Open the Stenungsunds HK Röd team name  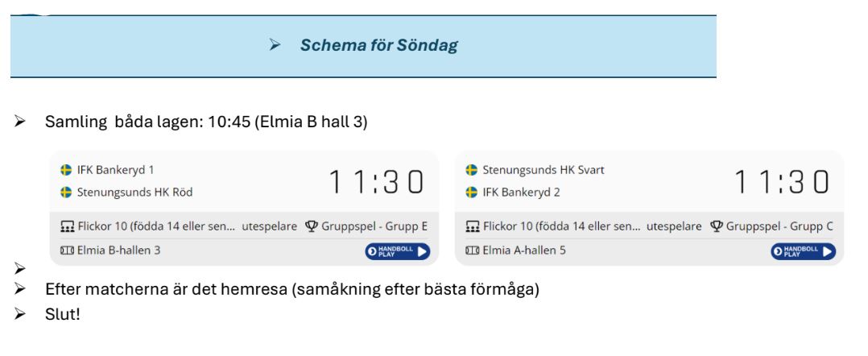pyautogui.click(x=134, y=192)
